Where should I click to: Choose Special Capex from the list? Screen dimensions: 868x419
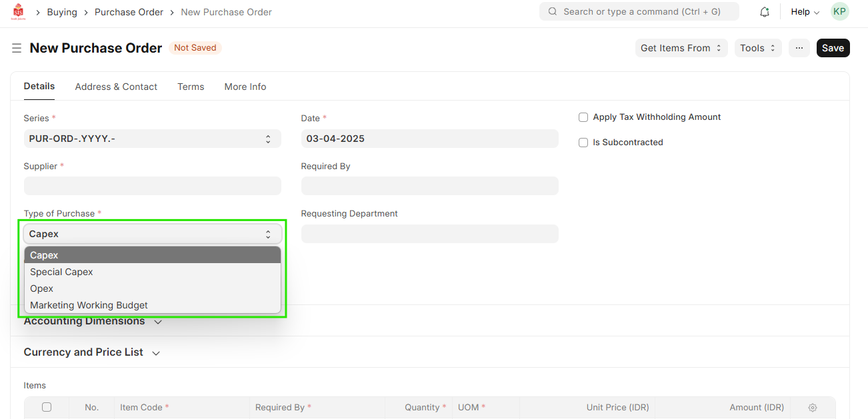(x=61, y=272)
